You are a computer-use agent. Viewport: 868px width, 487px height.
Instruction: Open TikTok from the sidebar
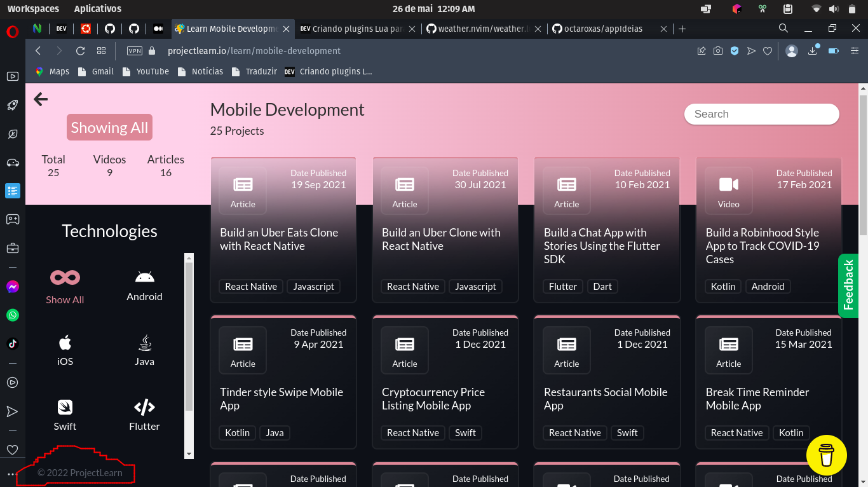pos(13,343)
